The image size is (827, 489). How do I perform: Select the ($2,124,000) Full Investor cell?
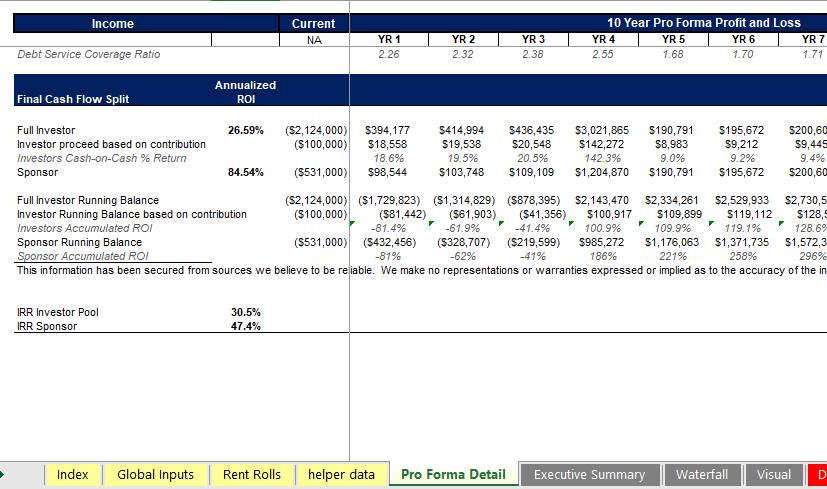coord(316,130)
